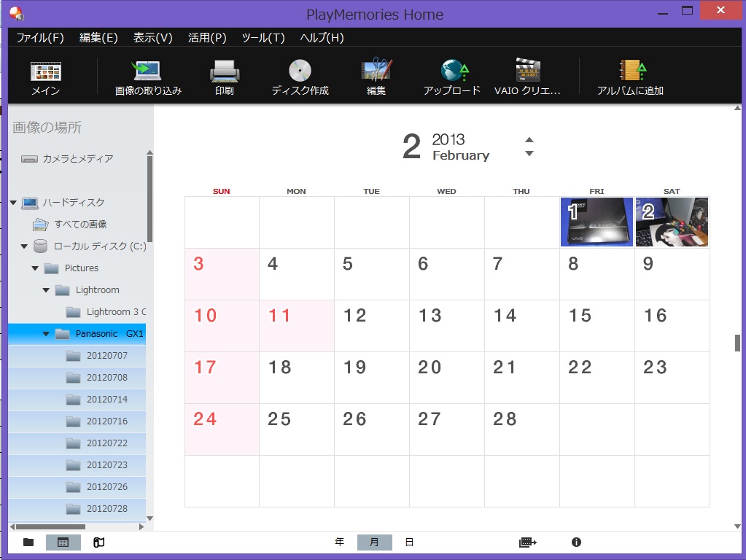The height and width of the screenshot is (560, 746).
Task: Switch calendar to 月 month view
Action: [x=374, y=542]
